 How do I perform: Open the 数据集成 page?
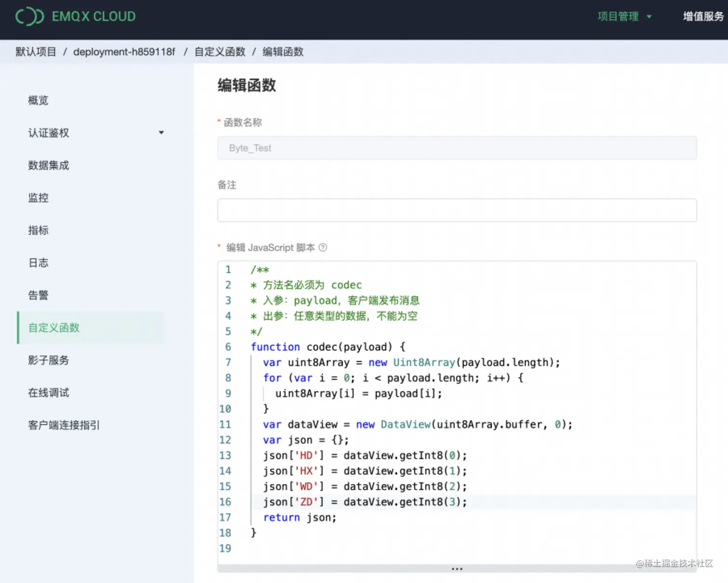[x=49, y=165]
